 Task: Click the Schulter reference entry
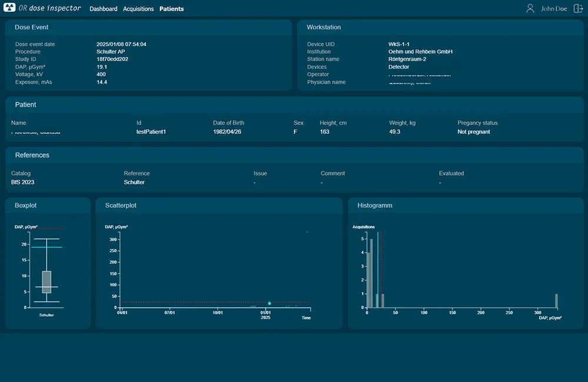point(134,182)
